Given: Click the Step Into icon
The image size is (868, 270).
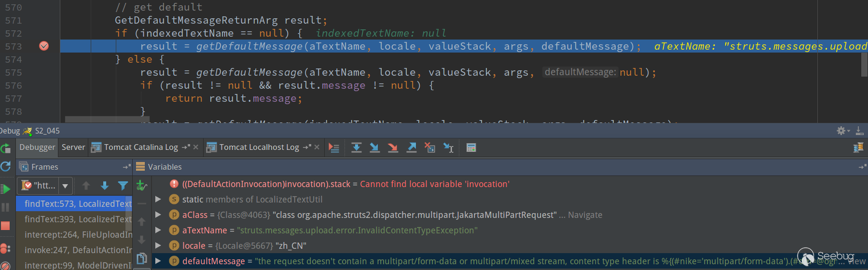Looking at the screenshot, I should pos(374,148).
